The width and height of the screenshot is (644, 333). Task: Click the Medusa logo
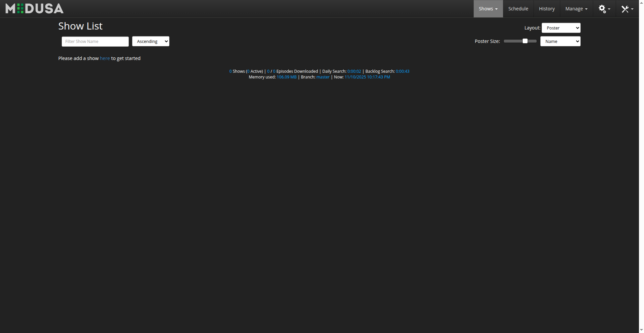[x=35, y=9]
